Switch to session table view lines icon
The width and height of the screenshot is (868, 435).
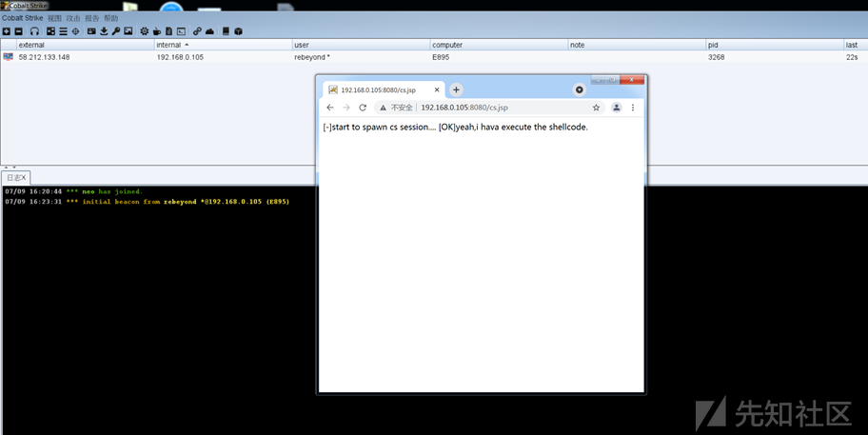tap(63, 31)
